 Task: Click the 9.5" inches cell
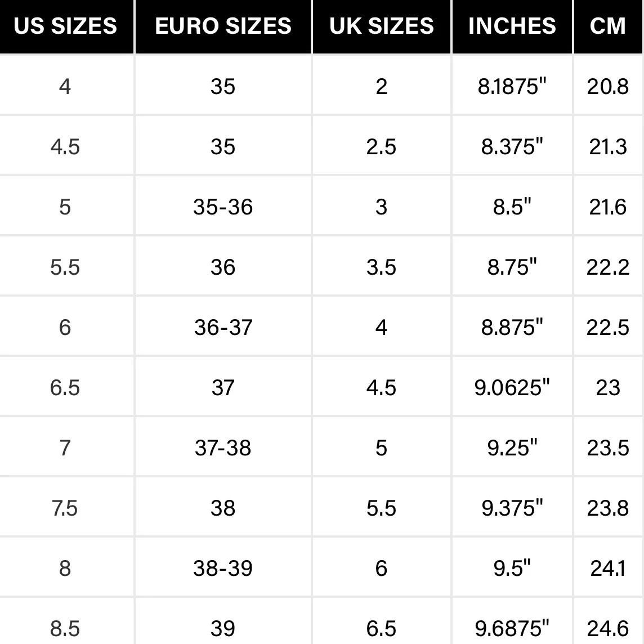(512, 568)
